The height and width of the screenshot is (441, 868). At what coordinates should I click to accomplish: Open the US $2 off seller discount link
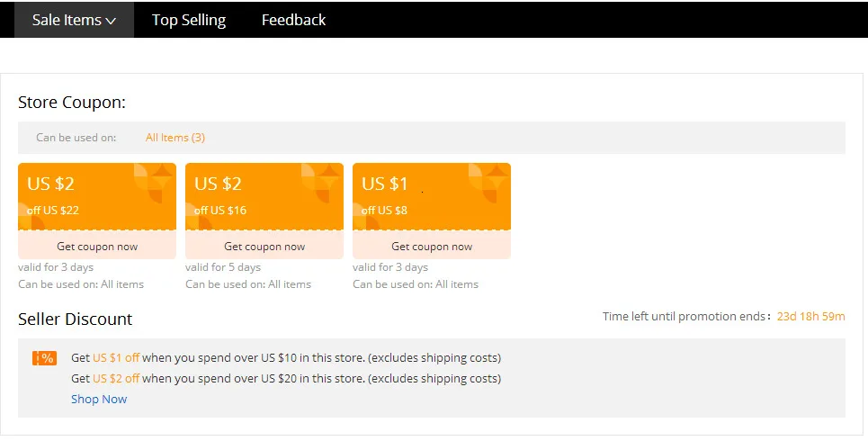[x=116, y=378]
